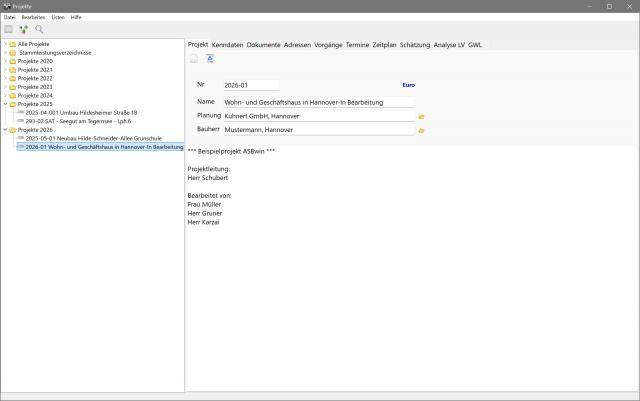Screen dimensions: 640x401
Task: Click the blue Euro currency label
Action: coord(408,85)
